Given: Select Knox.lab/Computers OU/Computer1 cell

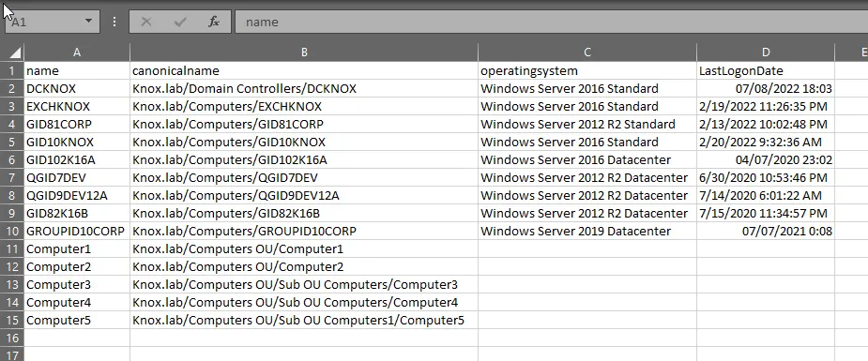Looking at the screenshot, I should (x=304, y=248).
